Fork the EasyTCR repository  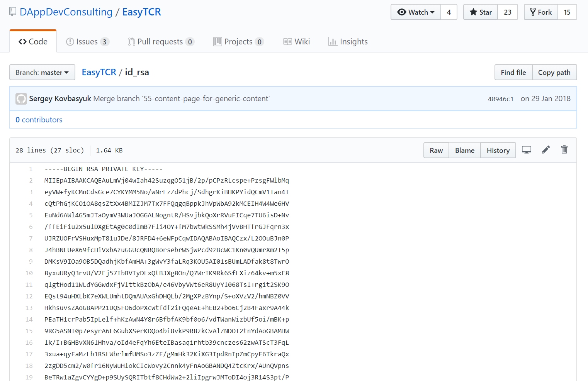541,12
